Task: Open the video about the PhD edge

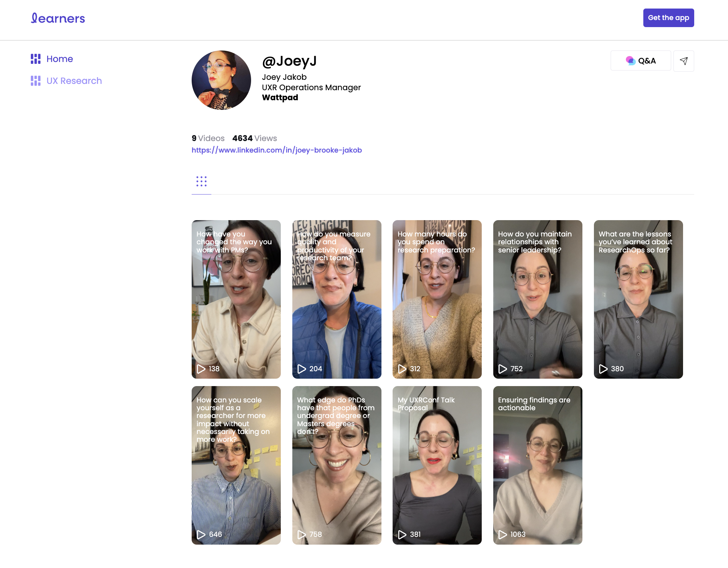Action: click(x=337, y=465)
